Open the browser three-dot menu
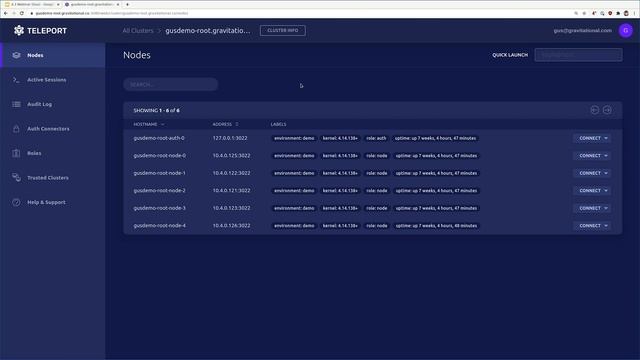The height and width of the screenshot is (360, 640). point(635,13)
